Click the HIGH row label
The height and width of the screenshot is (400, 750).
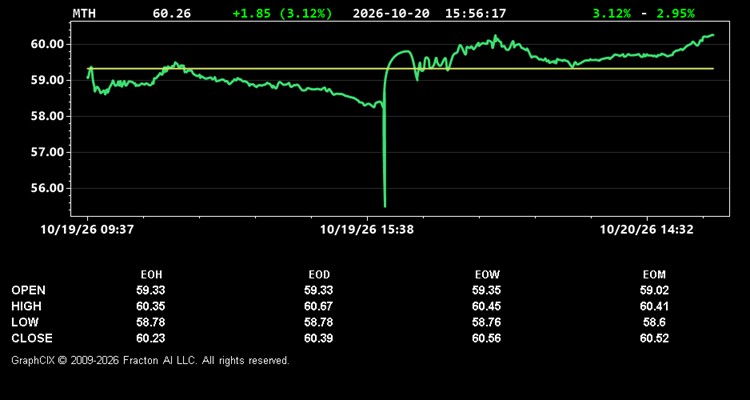[26, 306]
